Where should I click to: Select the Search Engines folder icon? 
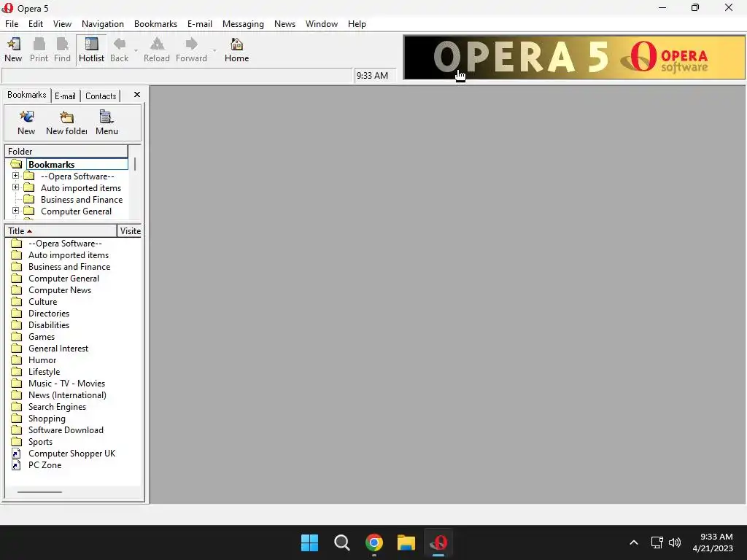pyautogui.click(x=17, y=407)
